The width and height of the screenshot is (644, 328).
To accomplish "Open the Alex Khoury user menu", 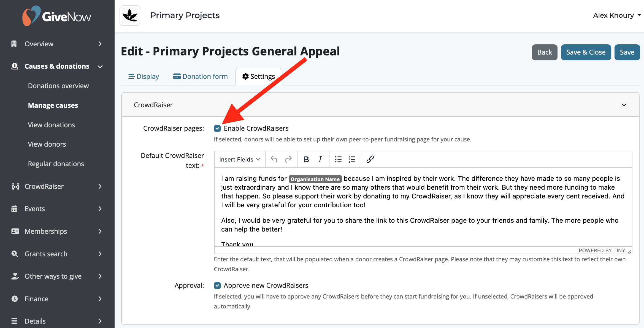I will [x=617, y=15].
